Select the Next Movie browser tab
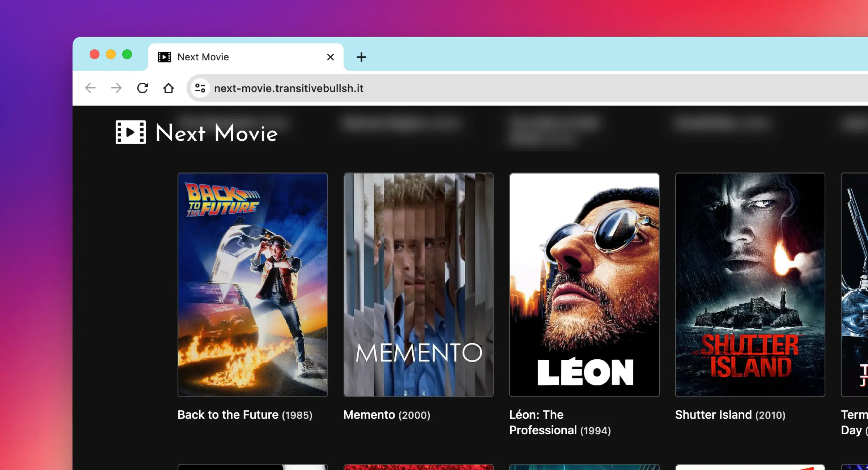868x470 pixels. [246, 57]
